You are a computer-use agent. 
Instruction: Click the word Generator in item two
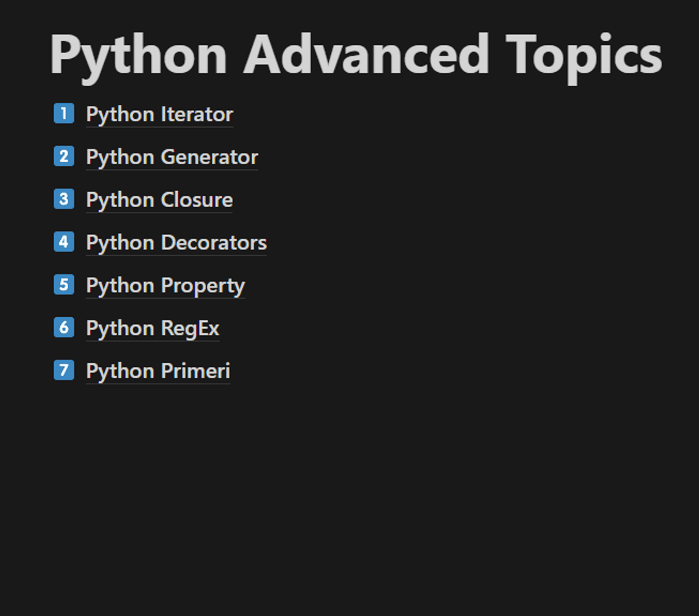tap(209, 157)
